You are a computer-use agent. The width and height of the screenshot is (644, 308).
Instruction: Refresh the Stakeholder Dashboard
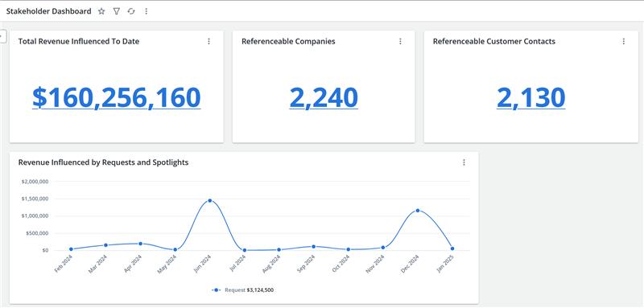(131, 11)
